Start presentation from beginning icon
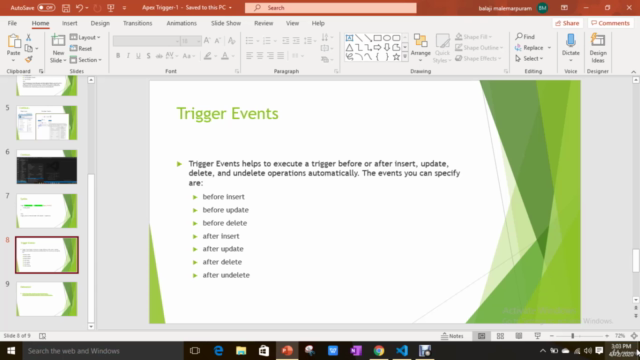The image size is (640, 360). tap(111, 8)
